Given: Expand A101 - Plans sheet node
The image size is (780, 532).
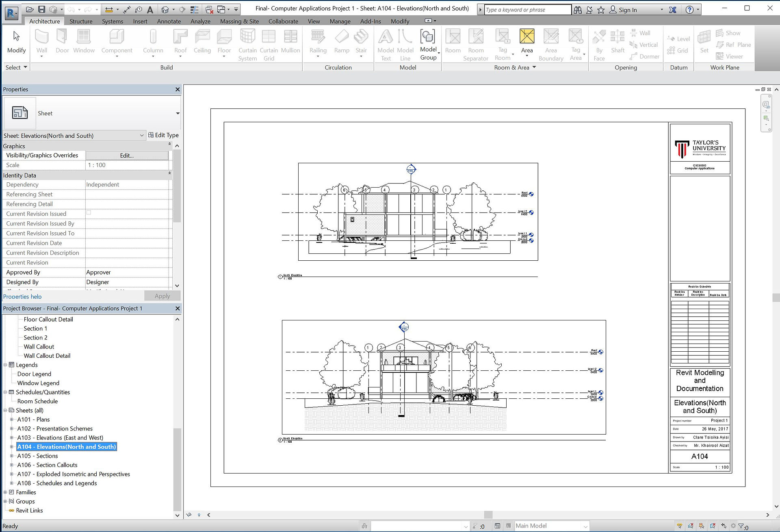Looking at the screenshot, I should 11,420.
